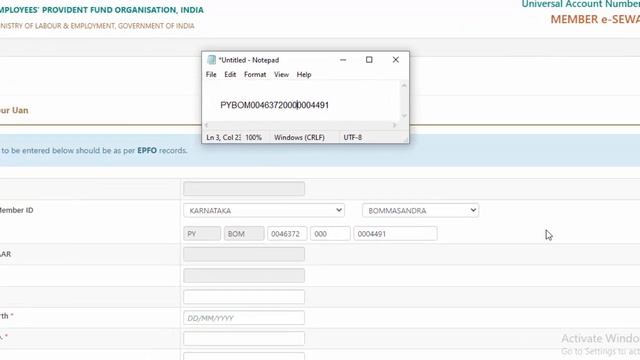Click the MEMBER e-SEWA heading
Viewport: 640px width, 360px height.
(595, 19)
